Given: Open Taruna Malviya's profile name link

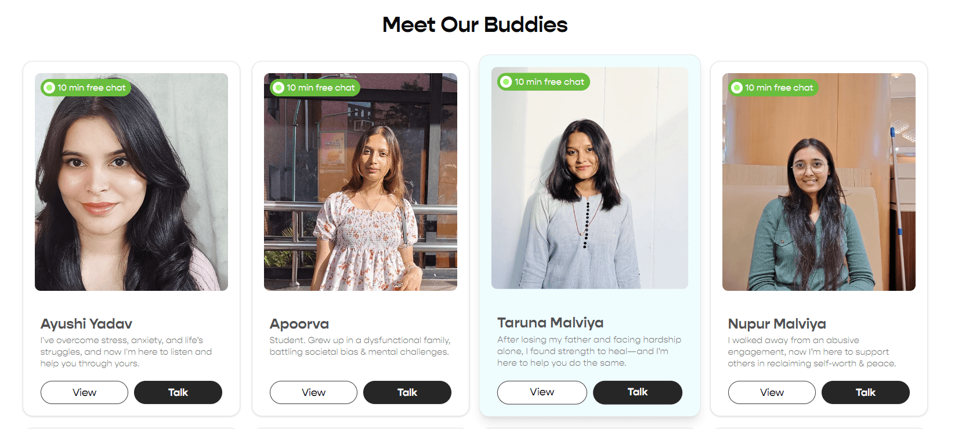Looking at the screenshot, I should [x=550, y=322].
